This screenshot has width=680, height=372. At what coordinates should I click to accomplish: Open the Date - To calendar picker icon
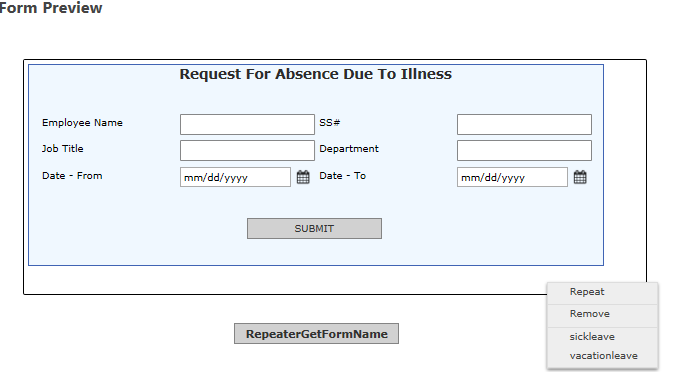tap(580, 177)
